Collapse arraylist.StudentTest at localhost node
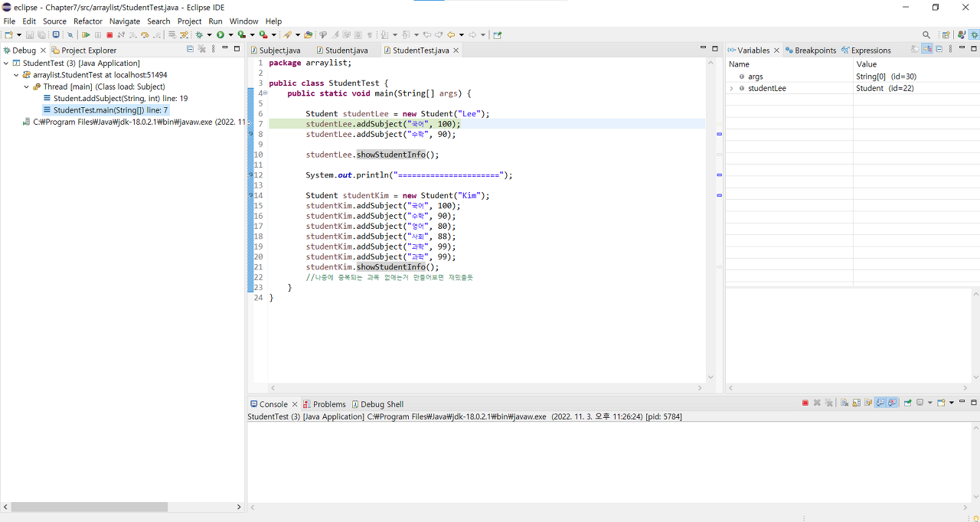The image size is (980, 522). [x=16, y=75]
